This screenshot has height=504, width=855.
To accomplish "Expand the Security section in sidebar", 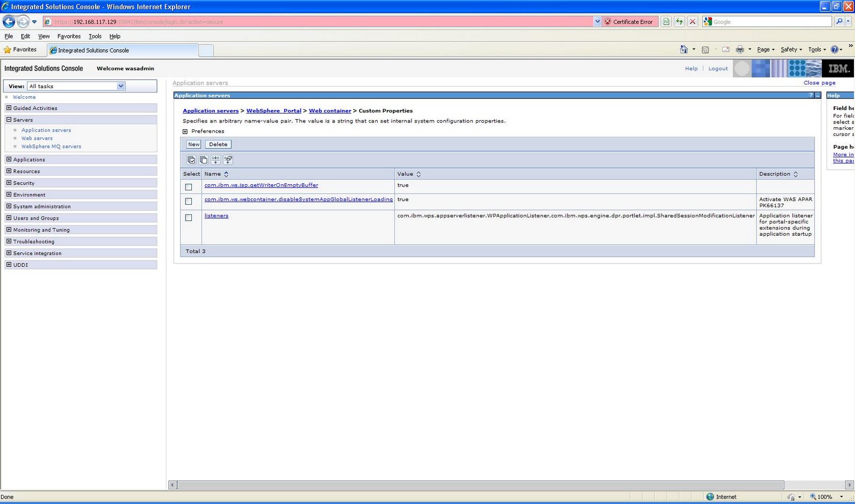I will tap(9, 183).
